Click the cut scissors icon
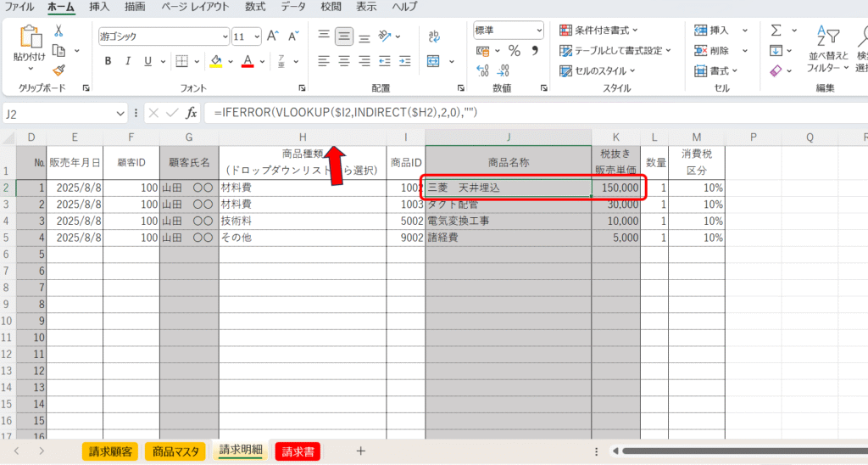Screen dimensions: 868x465 58,31
